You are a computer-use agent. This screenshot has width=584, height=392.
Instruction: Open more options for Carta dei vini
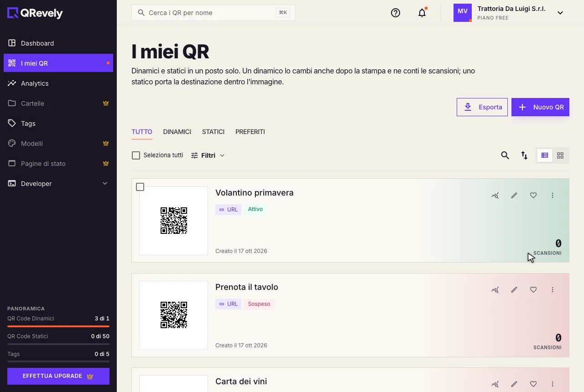click(x=553, y=384)
